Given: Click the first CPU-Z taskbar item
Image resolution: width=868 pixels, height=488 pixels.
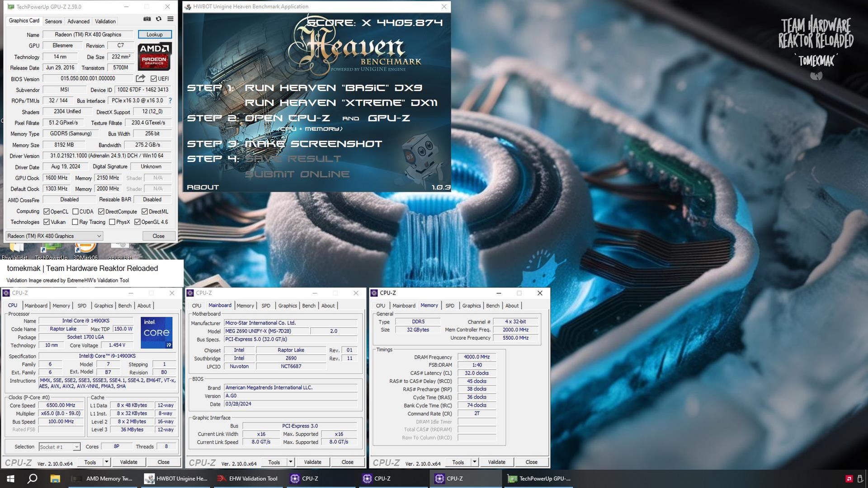Looking at the screenshot, I should (321, 479).
